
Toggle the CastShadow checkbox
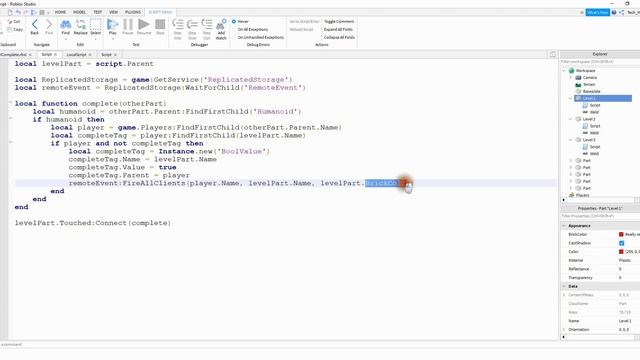(x=621, y=243)
